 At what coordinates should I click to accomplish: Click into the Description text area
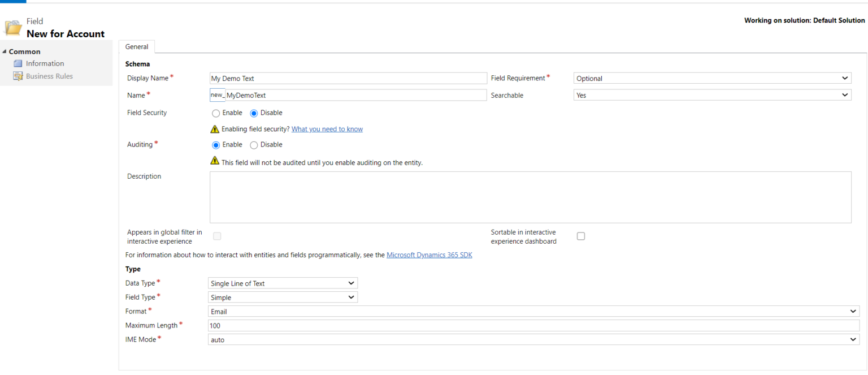click(x=530, y=197)
